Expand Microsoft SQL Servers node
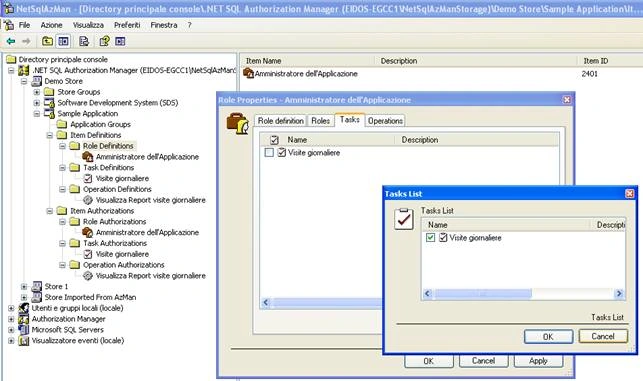 [11, 330]
